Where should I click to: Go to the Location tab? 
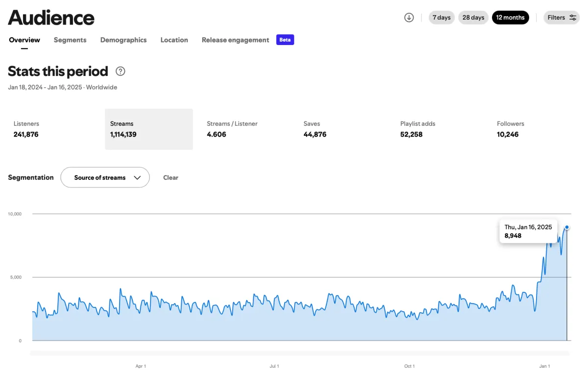coord(174,40)
